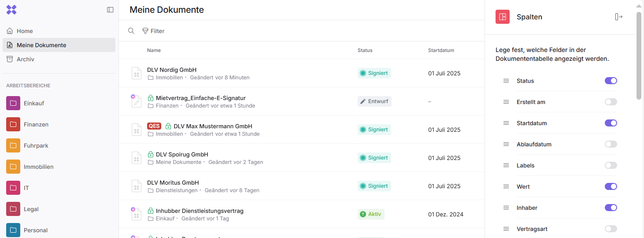Sort by the Startdatum column header
Screen dimensions: 644x238
click(x=441, y=50)
